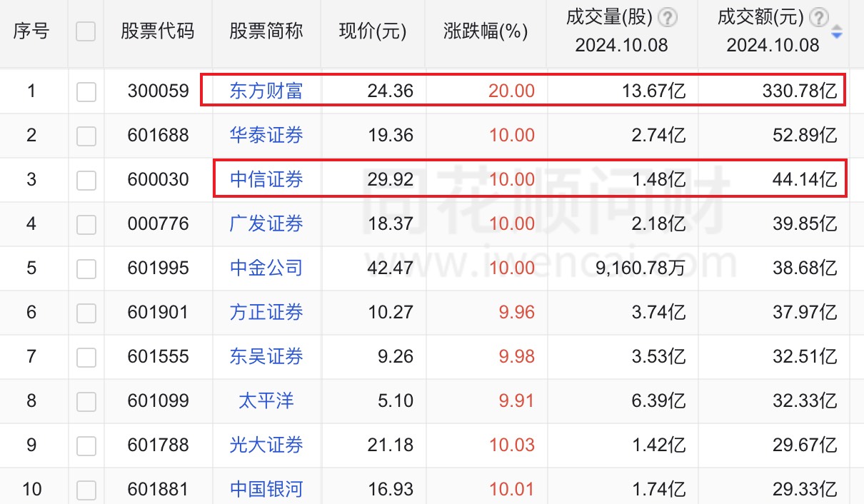Screen dimensions: 864x504
Task: Select checkbox for row 601688
Action: 86,136
